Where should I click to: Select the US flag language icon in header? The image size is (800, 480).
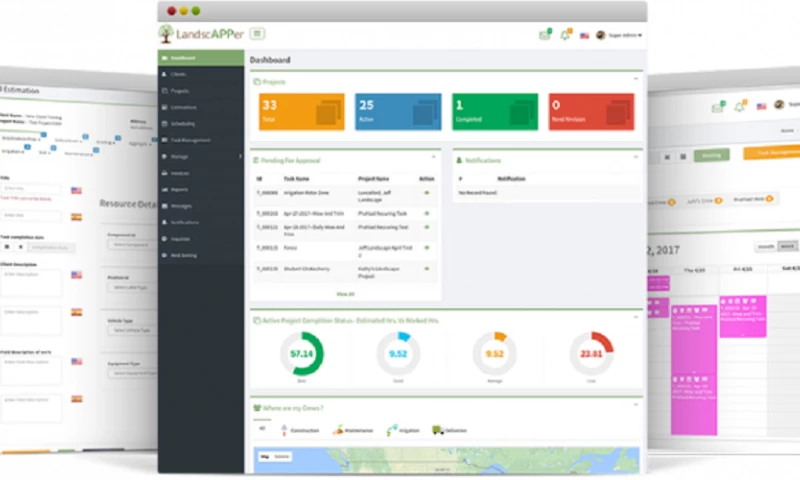[584, 35]
